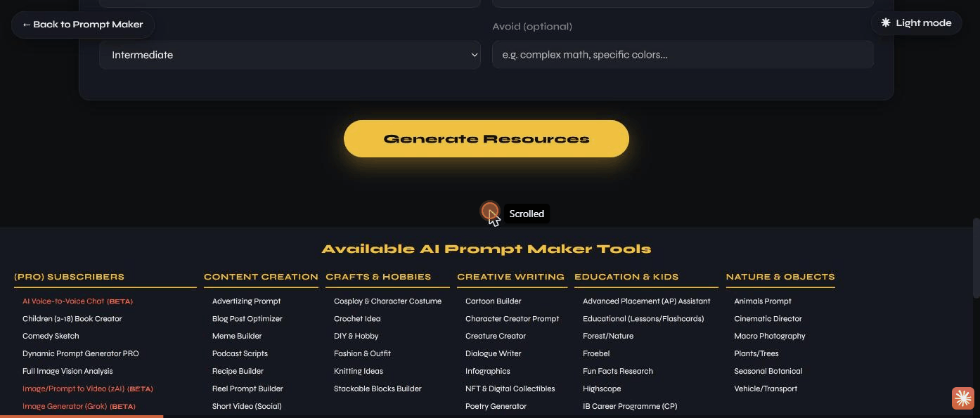
Task: Open Image/Prompt to Video (zAI) beta
Action: click(88, 389)
